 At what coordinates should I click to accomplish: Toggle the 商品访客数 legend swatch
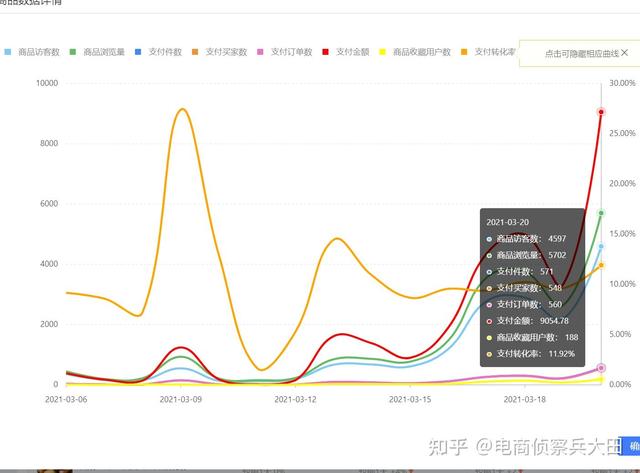tap(8, 52)
